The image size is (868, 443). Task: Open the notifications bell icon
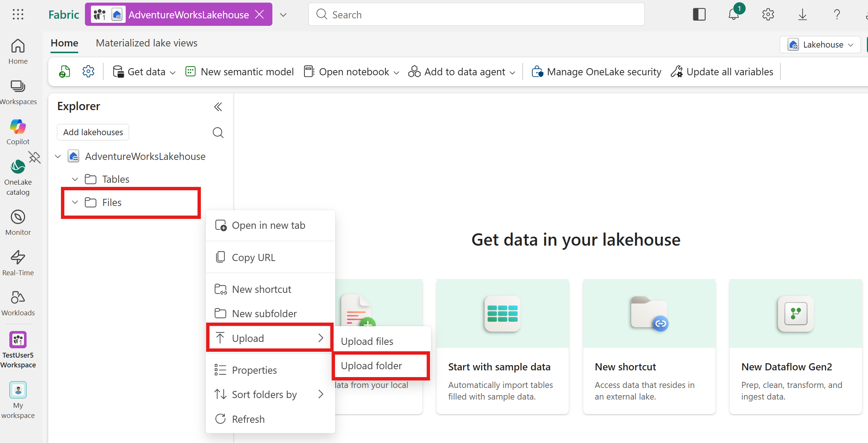tap(734, 15)
